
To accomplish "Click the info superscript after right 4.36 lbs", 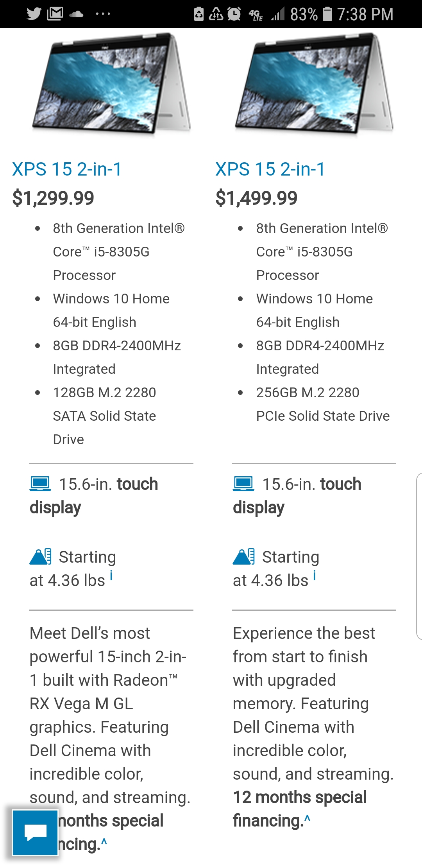I will [314, 576].
